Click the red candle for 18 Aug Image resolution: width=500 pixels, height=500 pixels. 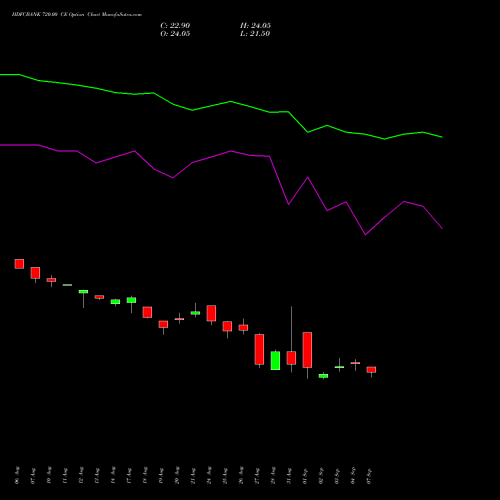point(147,312)
